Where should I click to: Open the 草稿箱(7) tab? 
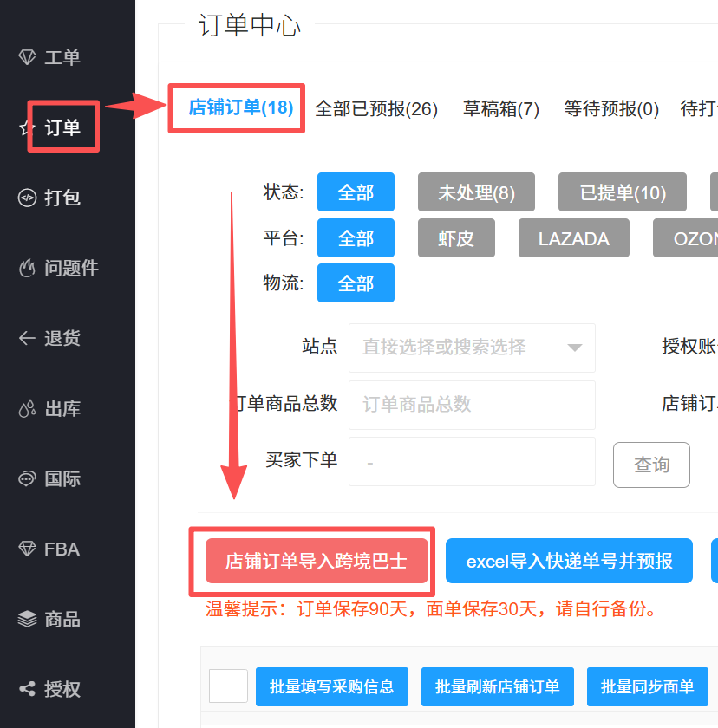tap(501, 109)
